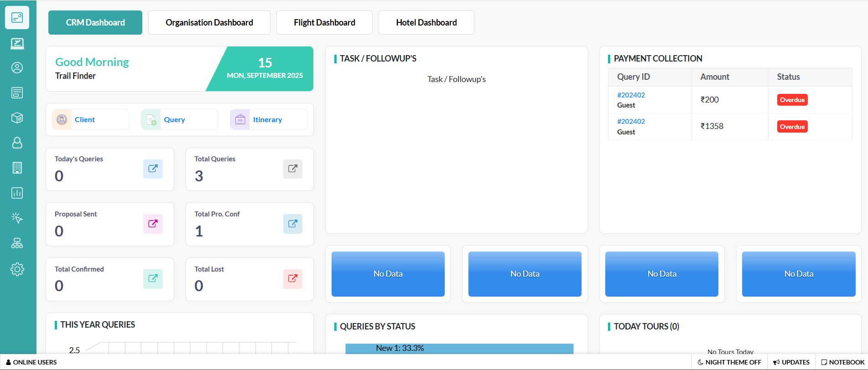Click the QUERIES BY STATUS heading

pos(378,326)
